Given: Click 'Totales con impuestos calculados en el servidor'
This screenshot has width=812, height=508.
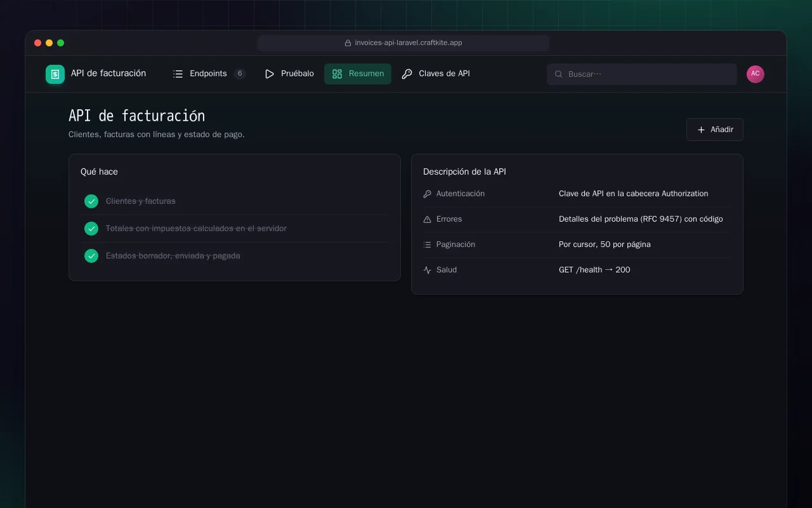Looking at the screenshot, I should click(x=196, y=229).
